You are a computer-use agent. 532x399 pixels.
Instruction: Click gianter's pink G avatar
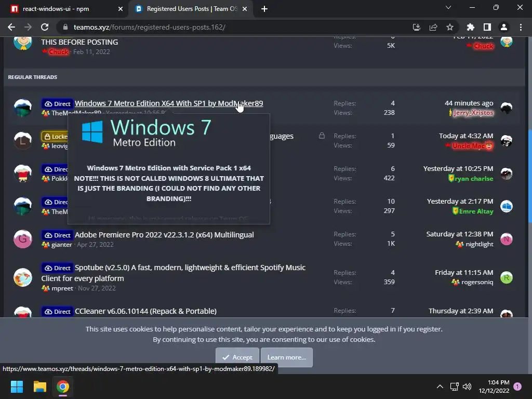click(x=23, y=239)
